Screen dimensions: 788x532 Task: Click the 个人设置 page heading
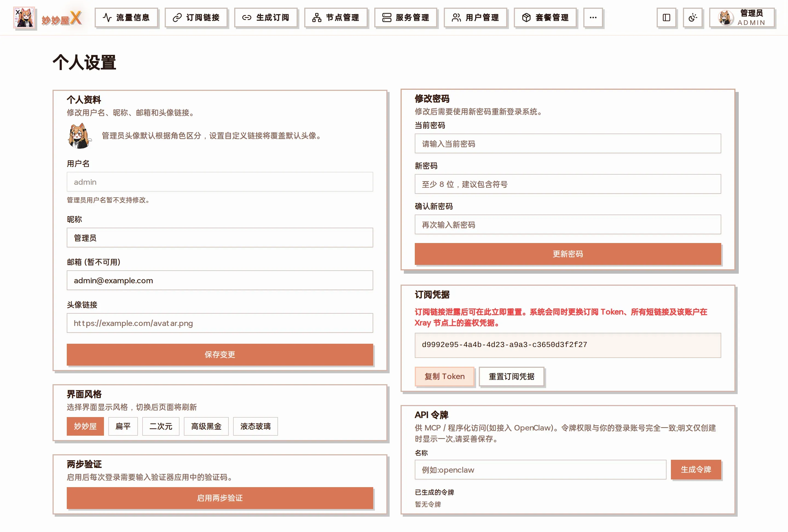85,62
